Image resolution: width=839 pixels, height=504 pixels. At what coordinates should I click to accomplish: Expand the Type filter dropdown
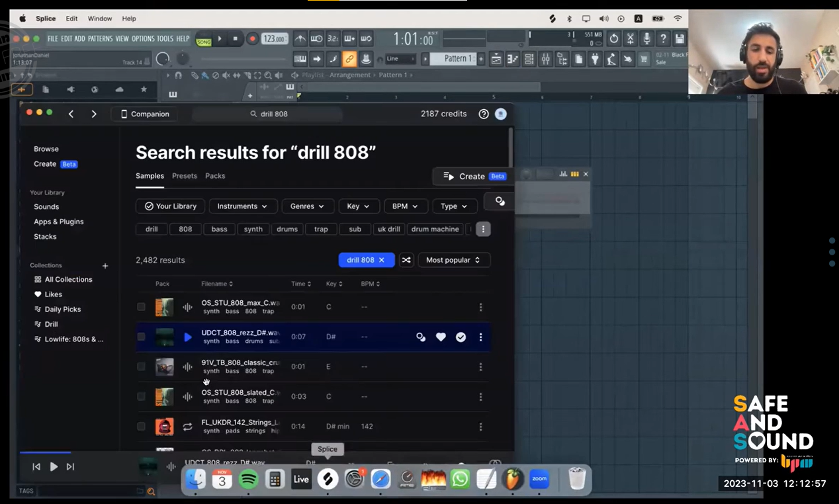pos(455,206)
